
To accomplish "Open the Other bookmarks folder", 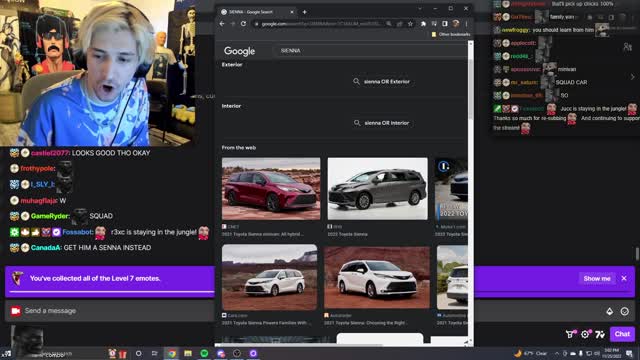I will (x=451, y=34).
